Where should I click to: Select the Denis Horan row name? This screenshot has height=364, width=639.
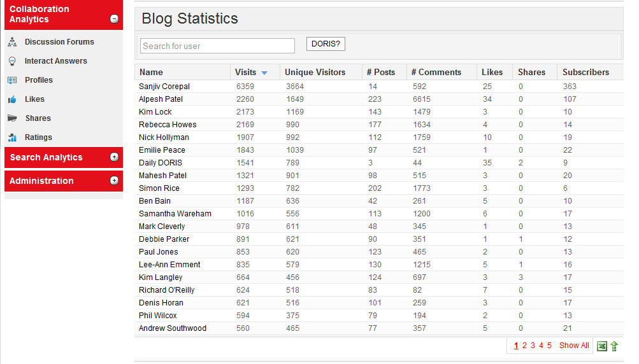(161, 302)
